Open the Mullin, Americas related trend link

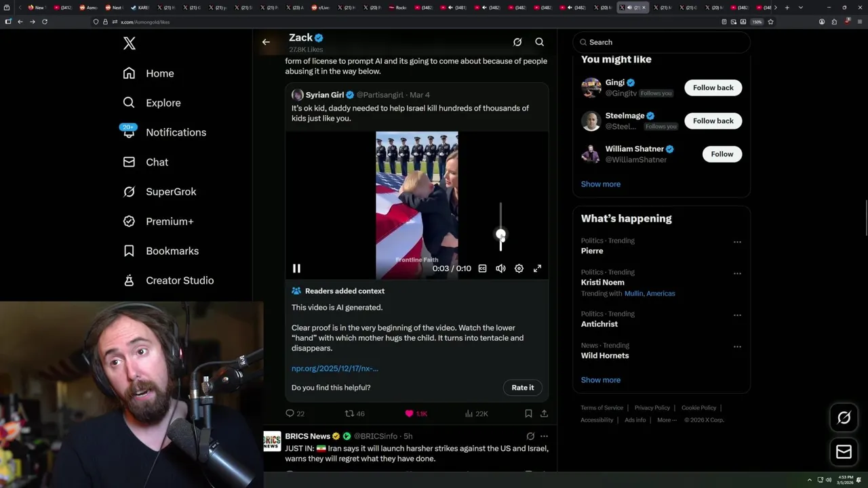pos(650,293)
